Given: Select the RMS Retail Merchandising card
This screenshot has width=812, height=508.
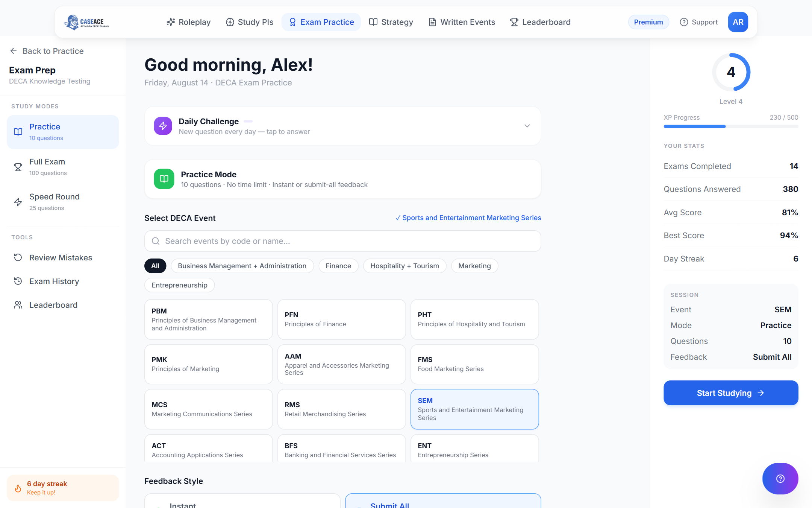Looking at the screenshot, I should tap(341, 409).
